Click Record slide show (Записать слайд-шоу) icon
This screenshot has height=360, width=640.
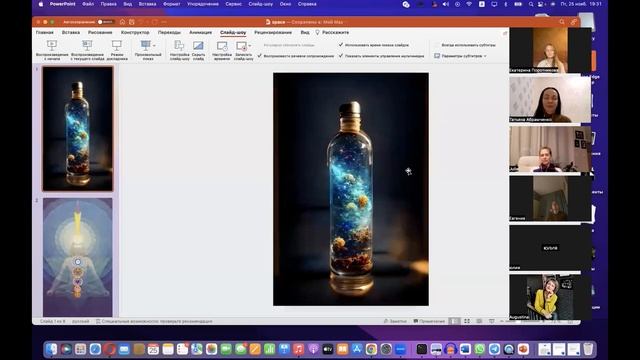click(x=242, y=46)
